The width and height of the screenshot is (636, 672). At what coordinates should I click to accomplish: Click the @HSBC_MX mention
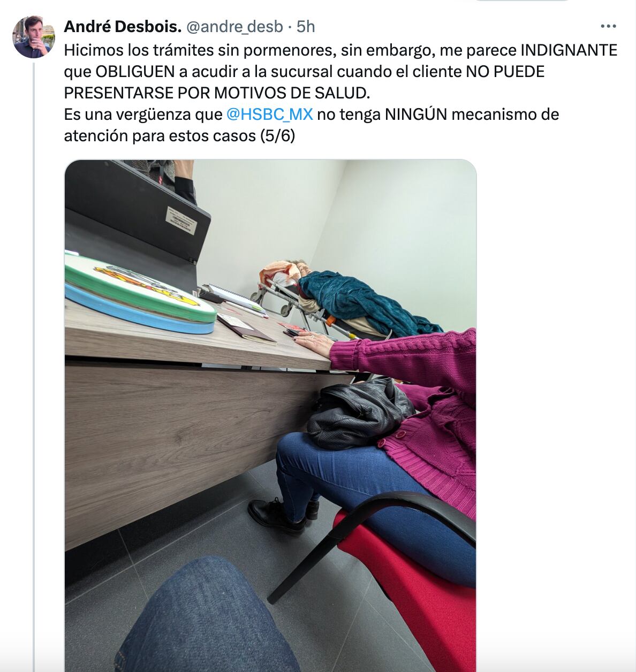point(269,114)
